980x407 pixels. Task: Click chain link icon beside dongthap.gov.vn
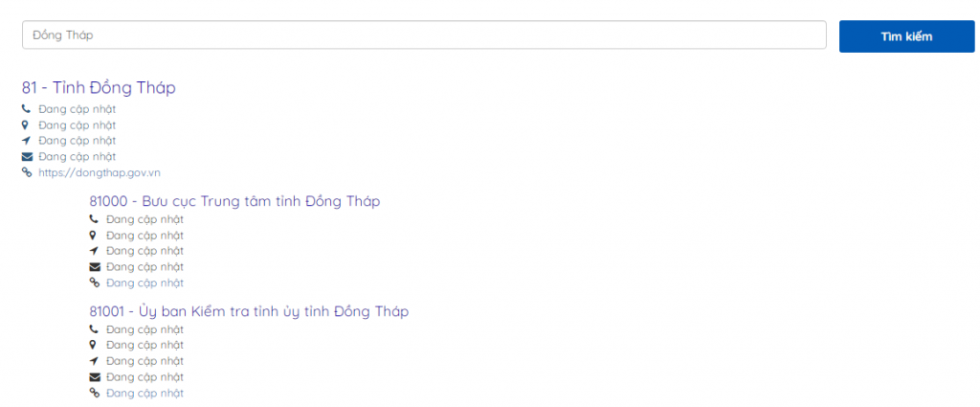[27, 173]
